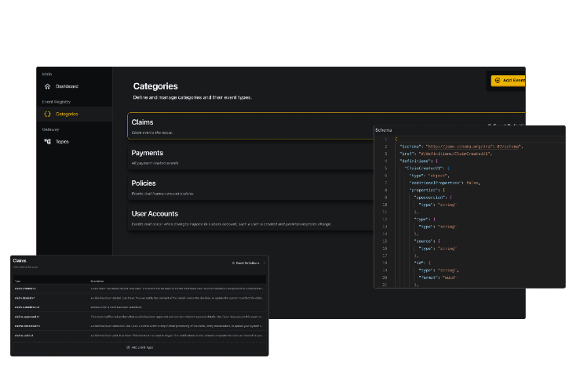
Task: Collapse the Event Definitions chevron in Claims panel
Action: 264,263
